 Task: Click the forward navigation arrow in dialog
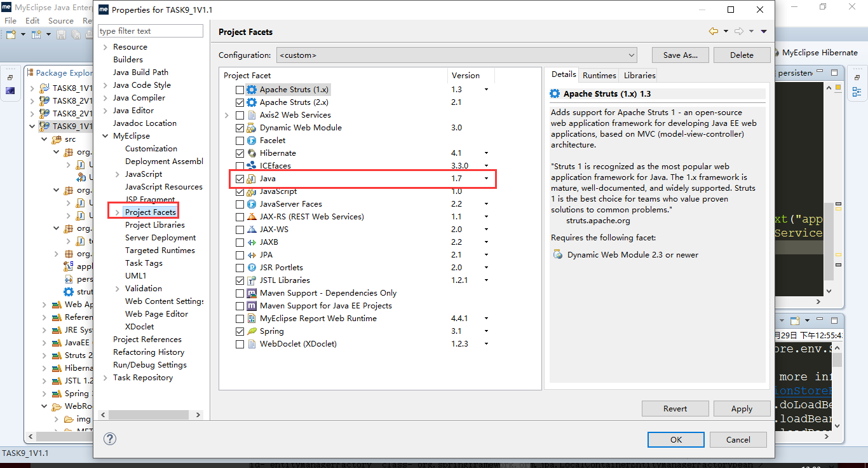pyautogui.click(x=738, y=31)
